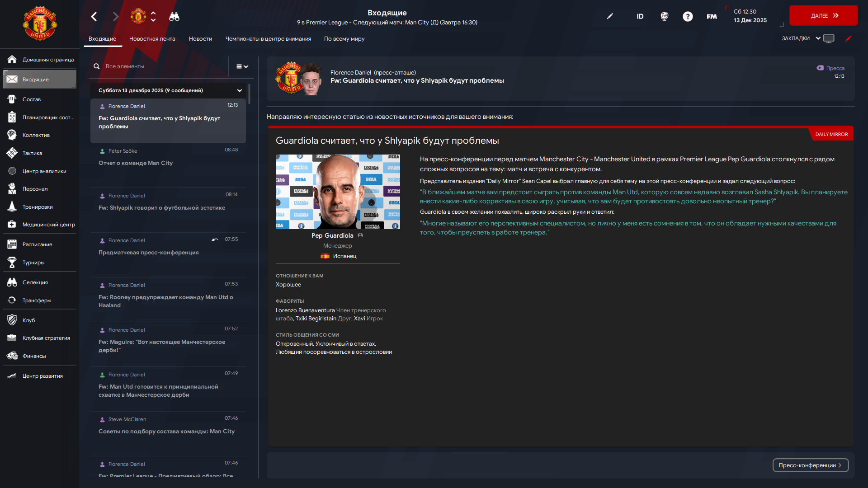Switch to the Новостная лента tab
Viewport: 868px width, 488px height.
click(152, 39)
